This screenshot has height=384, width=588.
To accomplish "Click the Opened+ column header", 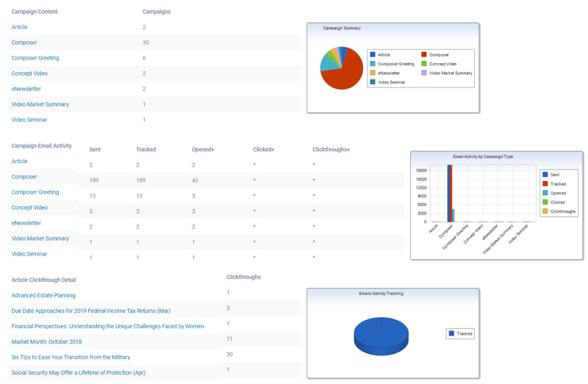I will (203, 150).
